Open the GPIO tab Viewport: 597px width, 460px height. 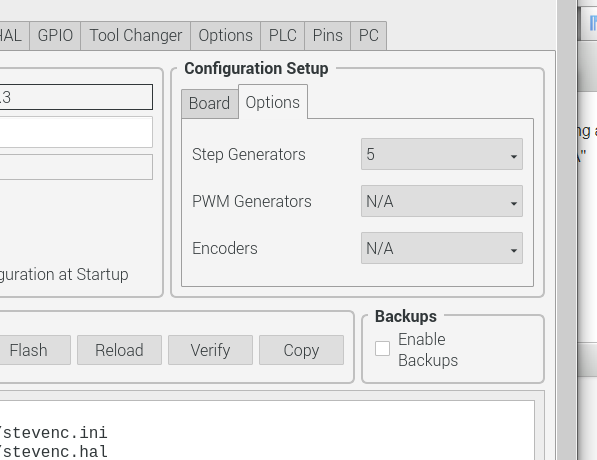(55, 36)
